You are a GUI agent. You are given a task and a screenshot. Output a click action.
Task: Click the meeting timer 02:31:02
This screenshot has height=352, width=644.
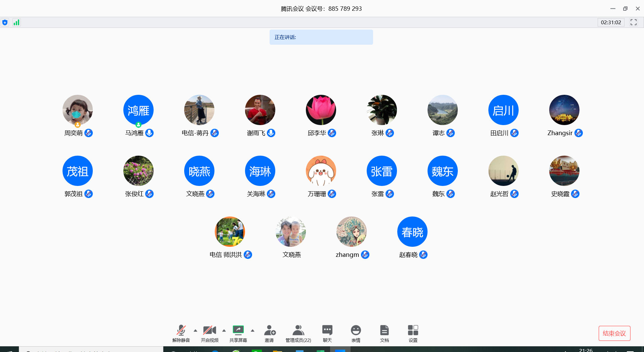point(611,23)
